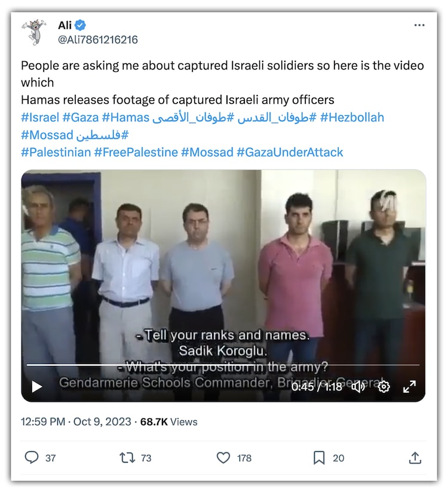
Task: Open the three-dot more options menu
Action: 419,25
